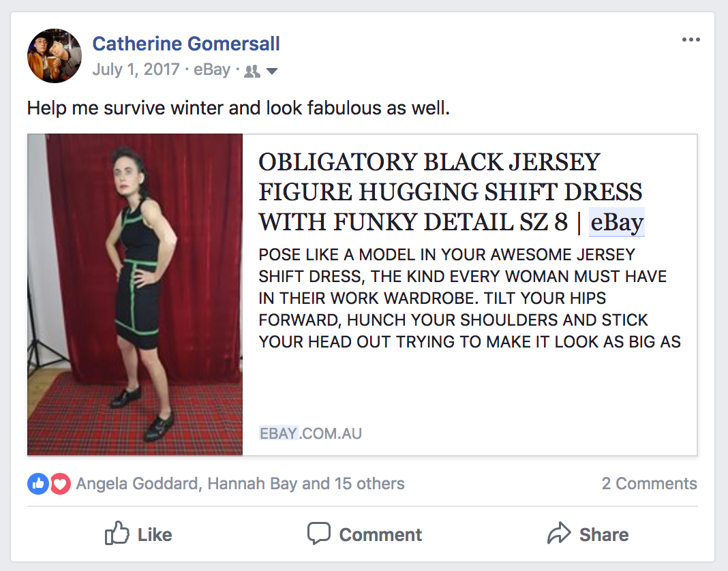The height and width of the screenshot is (571, 728).
Task: Click the EBAY.COM.AU domain link
Action: click(x=310, y=433)
